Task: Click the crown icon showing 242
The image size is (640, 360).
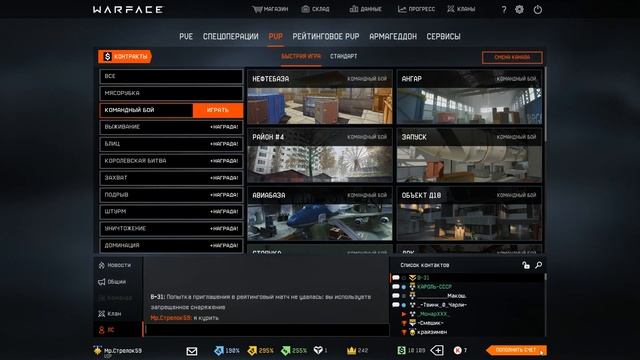Action: point(351,350)
